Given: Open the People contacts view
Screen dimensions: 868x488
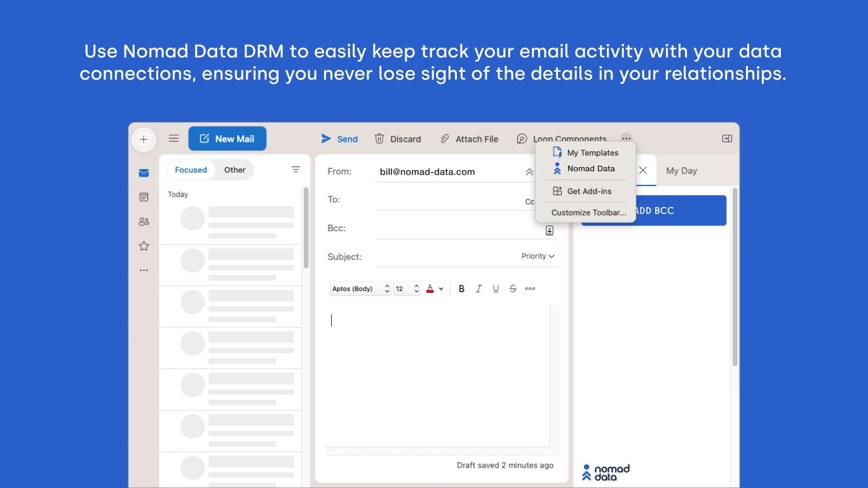Looking at the screenshot, I should [x=144, y=221].
